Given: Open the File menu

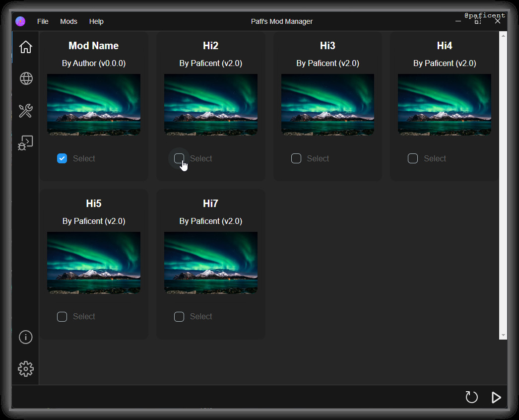Looking at the screenshot, I should click(43, 21).
